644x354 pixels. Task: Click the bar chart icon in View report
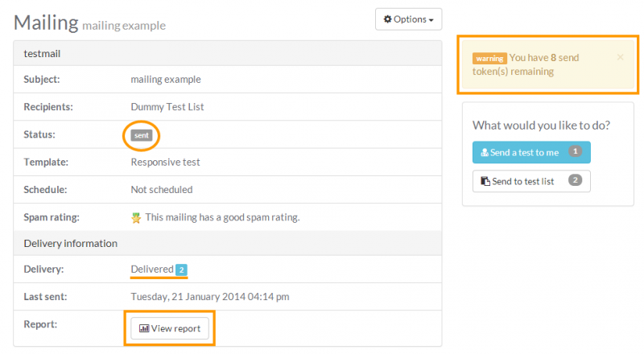coord(144,328)
